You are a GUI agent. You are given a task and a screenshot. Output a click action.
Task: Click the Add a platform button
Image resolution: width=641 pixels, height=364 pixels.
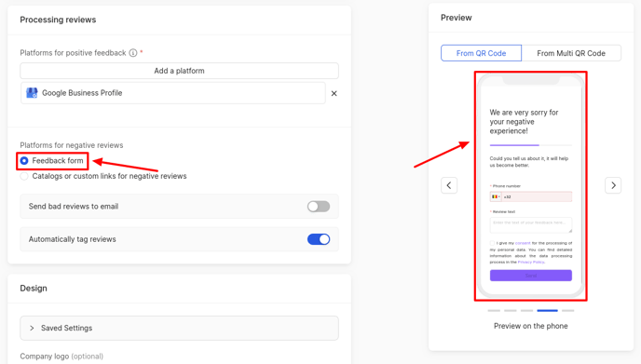(x=179, y=71)
